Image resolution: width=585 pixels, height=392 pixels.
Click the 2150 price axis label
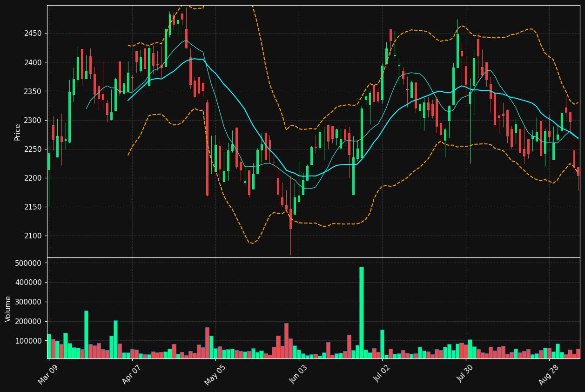tap(34, 207)
